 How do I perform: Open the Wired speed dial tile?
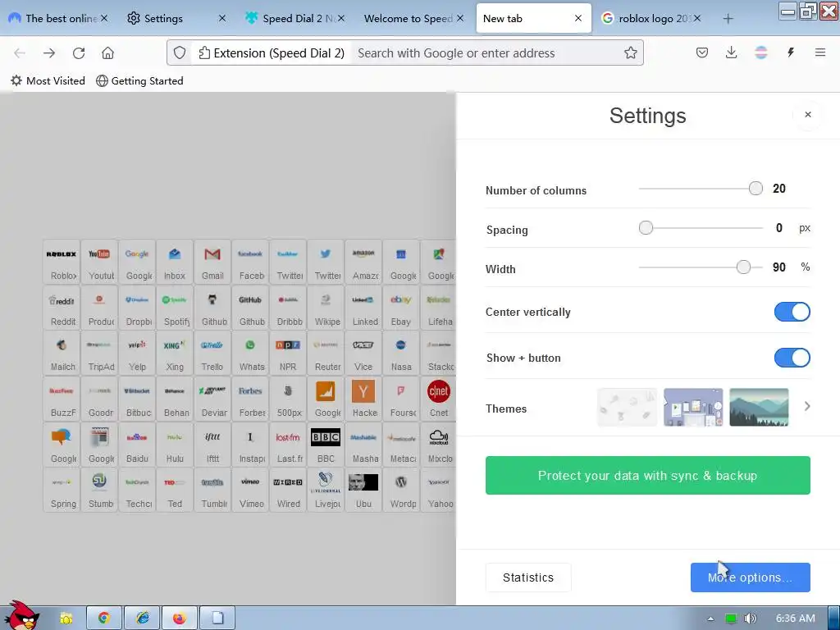(x=288, y=490)
